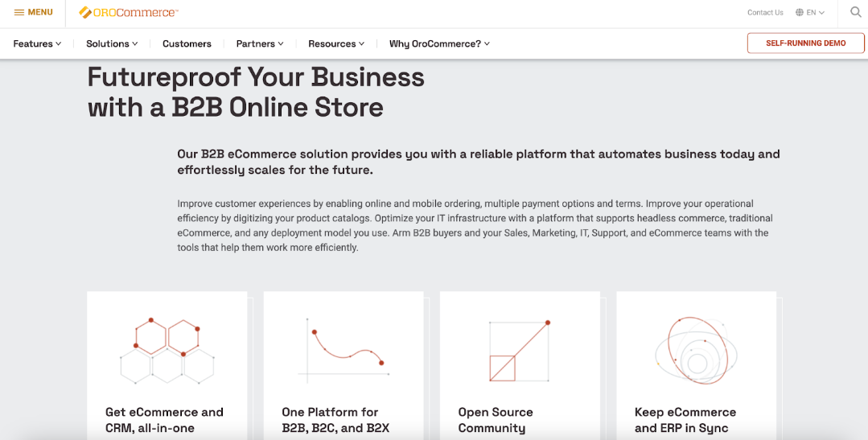Select the orbit ERP Sync illustration
Screen dimensions: 868x440
pyautogui.click(x=696, y=351)
